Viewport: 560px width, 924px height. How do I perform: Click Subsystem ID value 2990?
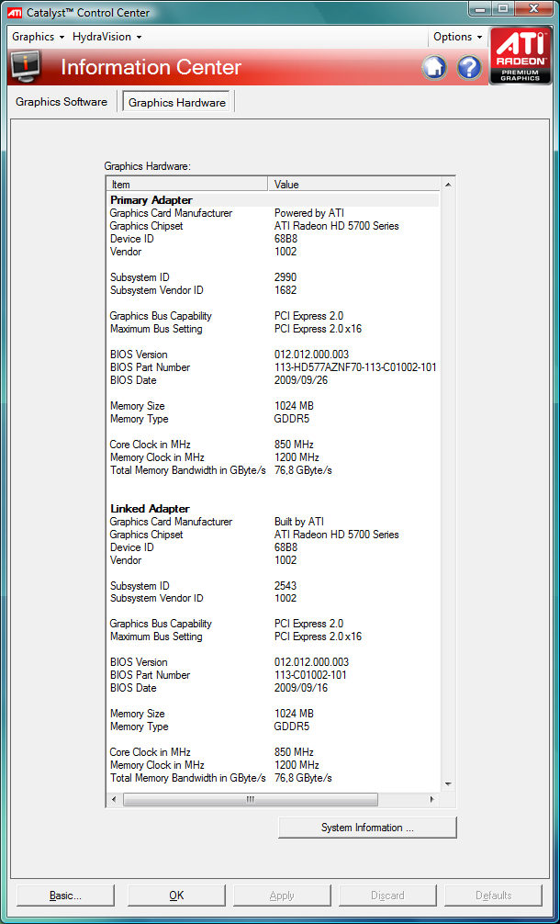tap(286, 277)
